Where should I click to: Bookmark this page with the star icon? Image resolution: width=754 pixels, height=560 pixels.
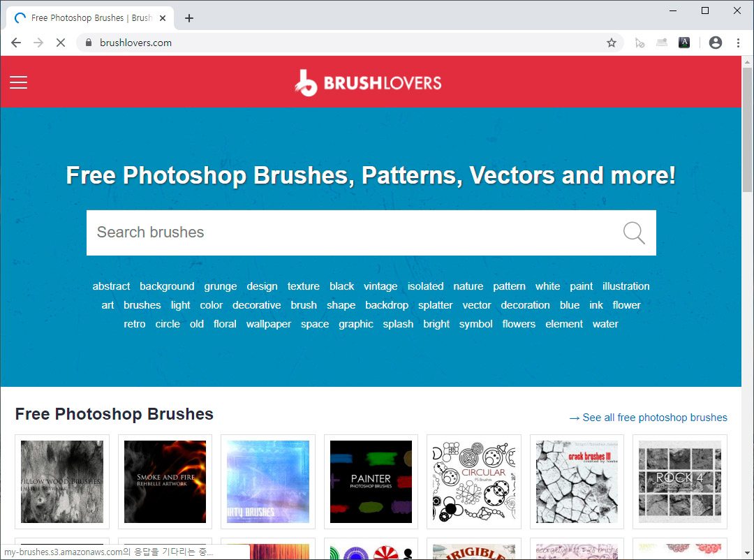click(611, 43)
